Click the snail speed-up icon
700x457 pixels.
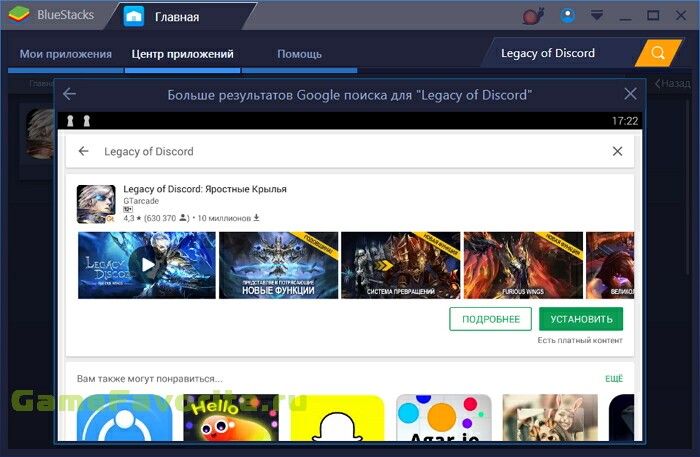(533, 16)
